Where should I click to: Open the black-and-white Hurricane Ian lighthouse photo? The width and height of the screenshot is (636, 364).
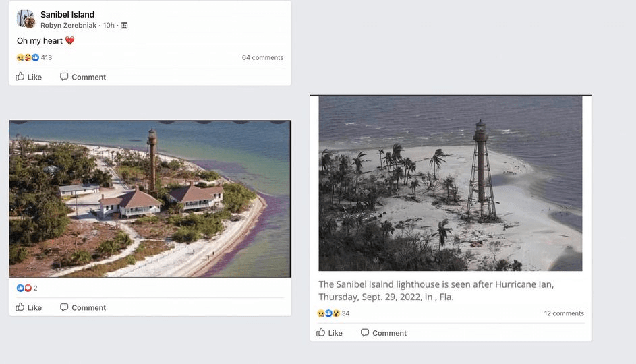(x=450, y=183)
